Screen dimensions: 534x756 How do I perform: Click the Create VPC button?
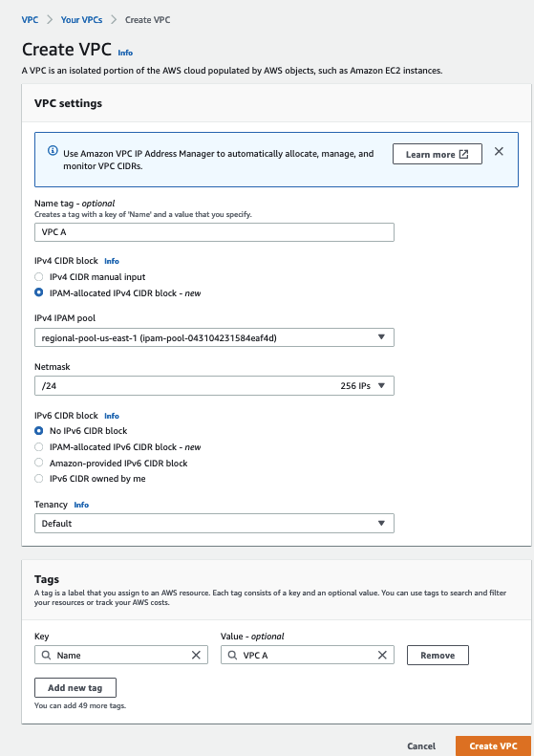coord(493,745)
